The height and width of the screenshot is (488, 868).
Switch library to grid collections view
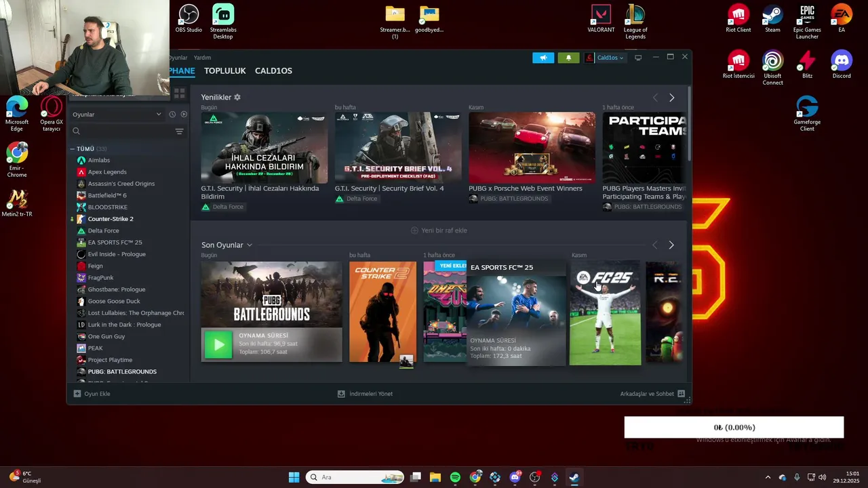180,93
